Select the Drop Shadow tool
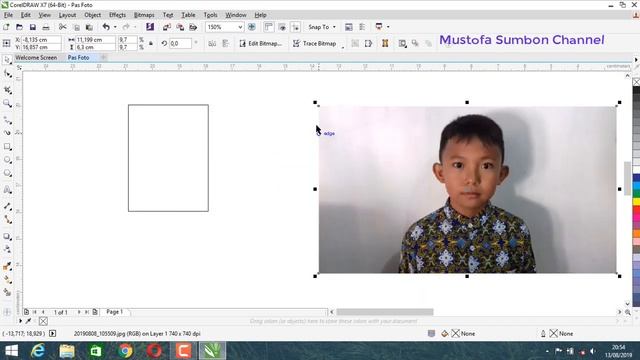This screenshot has height=360, width=640. [7, 237]
